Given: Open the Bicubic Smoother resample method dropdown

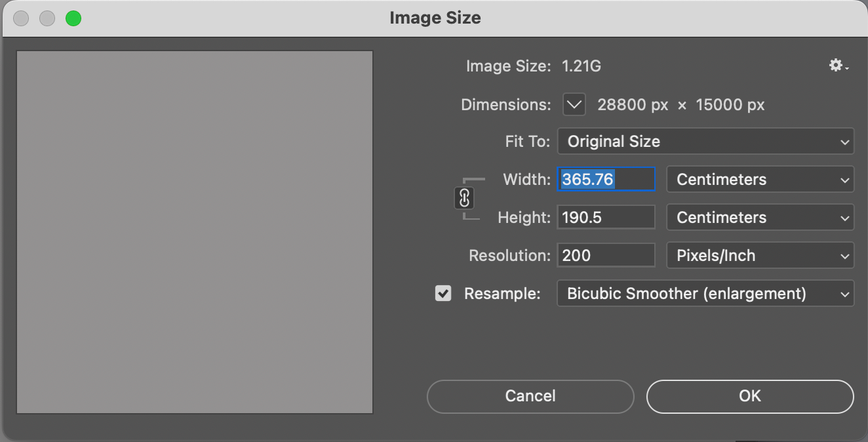Looking at the screenshot, I should click(x=705, y=294).
